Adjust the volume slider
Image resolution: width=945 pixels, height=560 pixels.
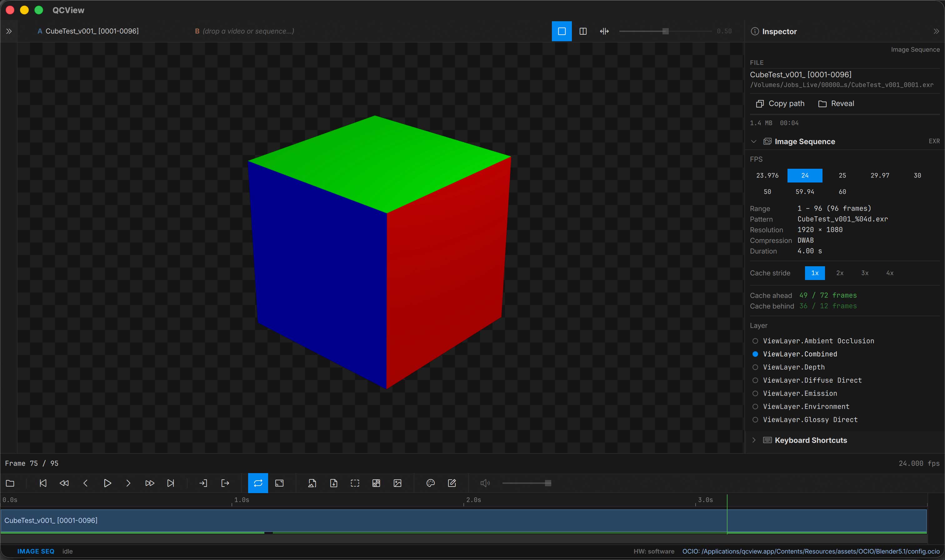527,483
